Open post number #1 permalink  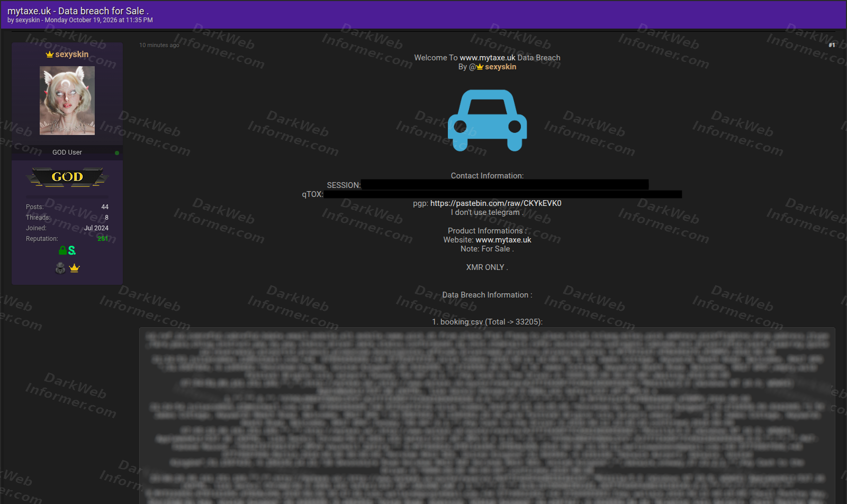pyautogui.click(x=832, y=45)
